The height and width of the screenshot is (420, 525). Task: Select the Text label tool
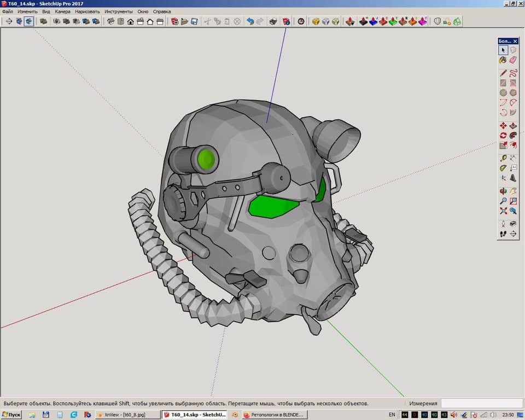(x=513, y=168)
